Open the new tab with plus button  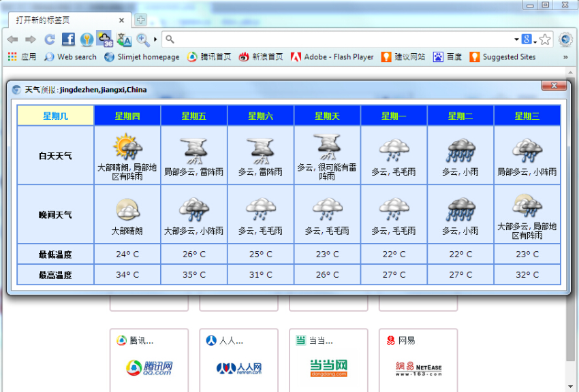coord(140,20)
